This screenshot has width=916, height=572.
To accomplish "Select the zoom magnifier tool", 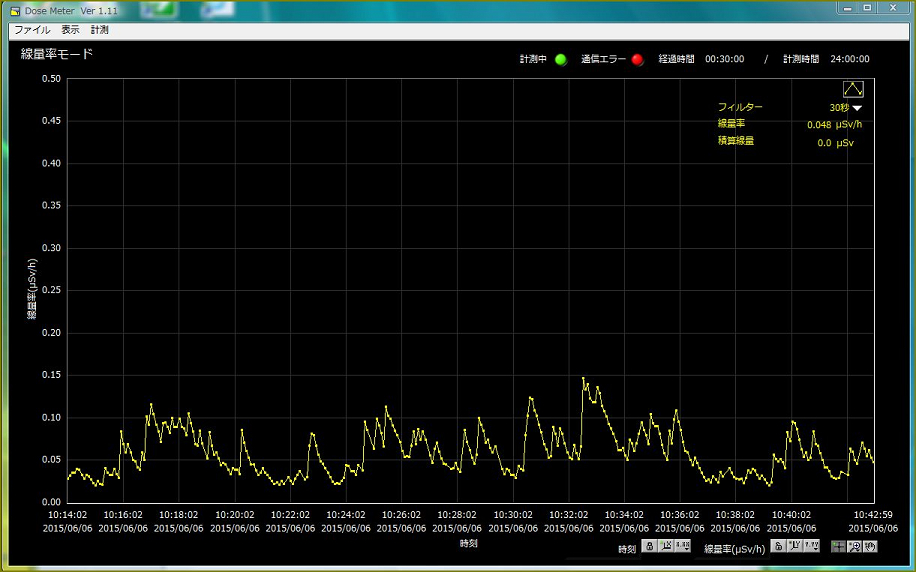I will 854,546.
